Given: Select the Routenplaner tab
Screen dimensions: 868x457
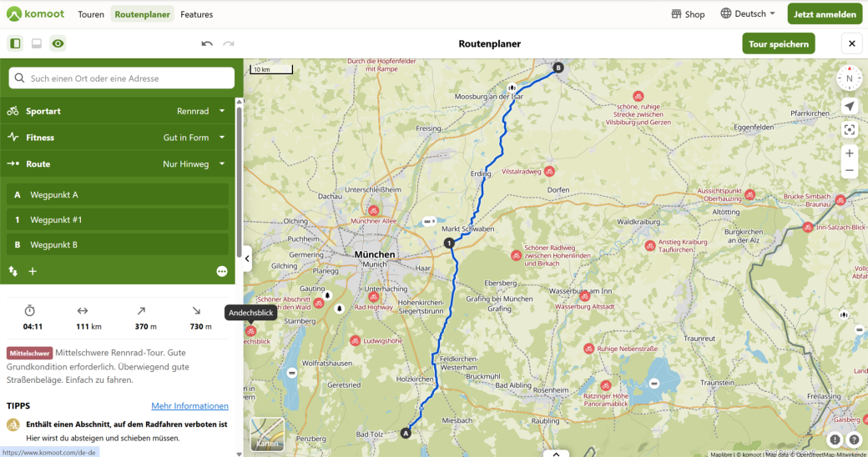Looking at the screenshot, I should [x=142, y=14].
